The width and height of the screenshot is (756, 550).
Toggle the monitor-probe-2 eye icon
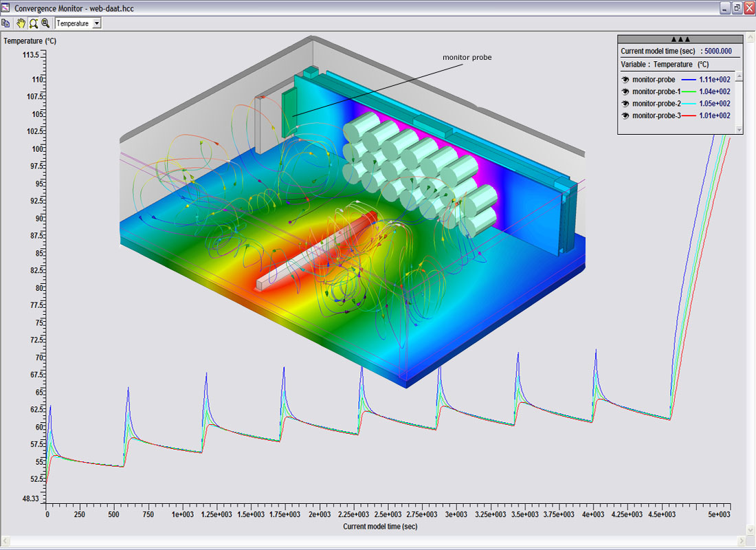pos(625,103)
